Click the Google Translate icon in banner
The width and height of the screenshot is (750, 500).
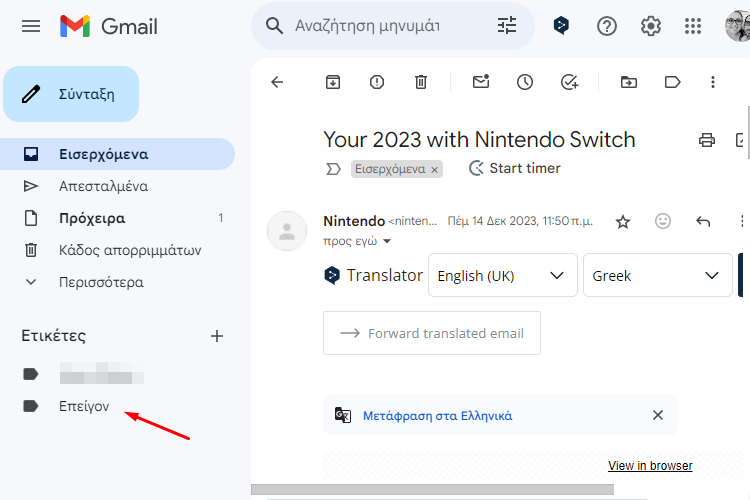click(343, 415)
